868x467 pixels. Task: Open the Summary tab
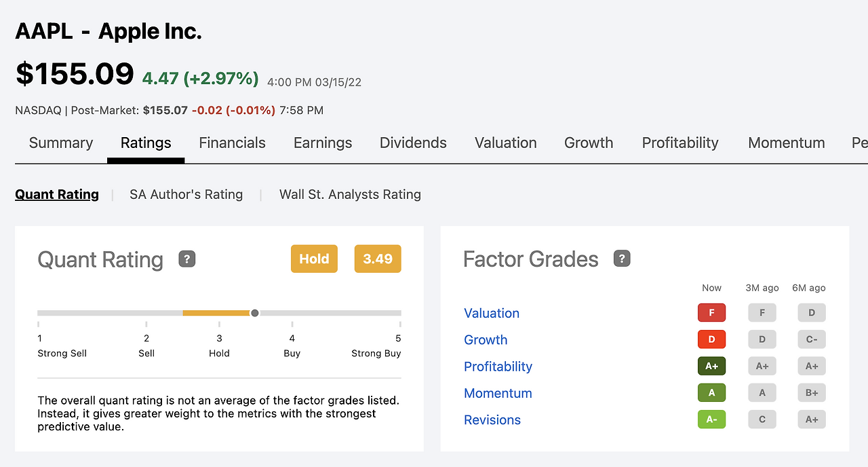coord(61,143)
